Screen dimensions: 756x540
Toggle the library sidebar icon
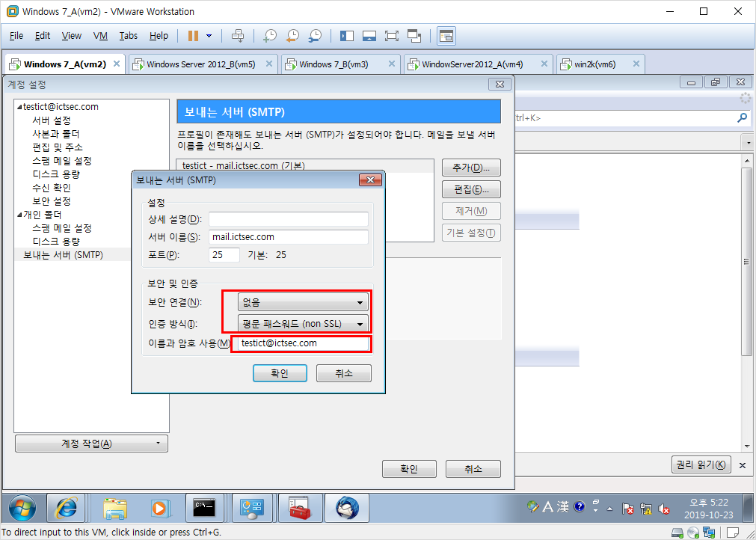[x=347, y=36]
